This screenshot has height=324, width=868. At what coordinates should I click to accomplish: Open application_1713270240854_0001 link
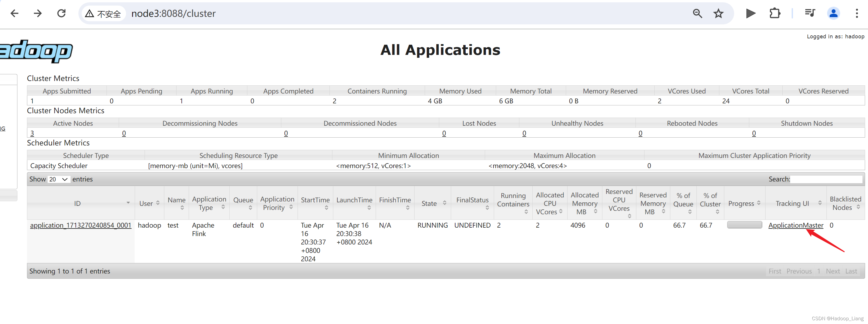click(80, 225)
